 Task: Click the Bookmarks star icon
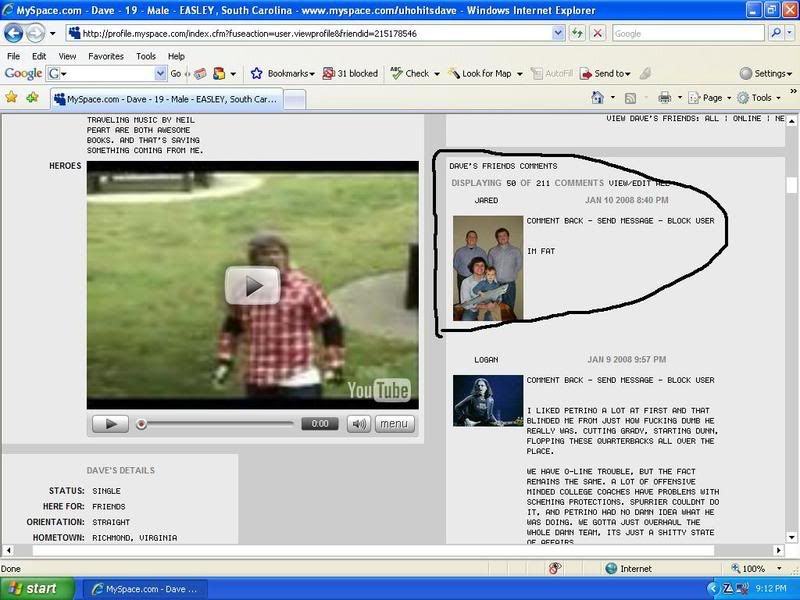[256, 73]
